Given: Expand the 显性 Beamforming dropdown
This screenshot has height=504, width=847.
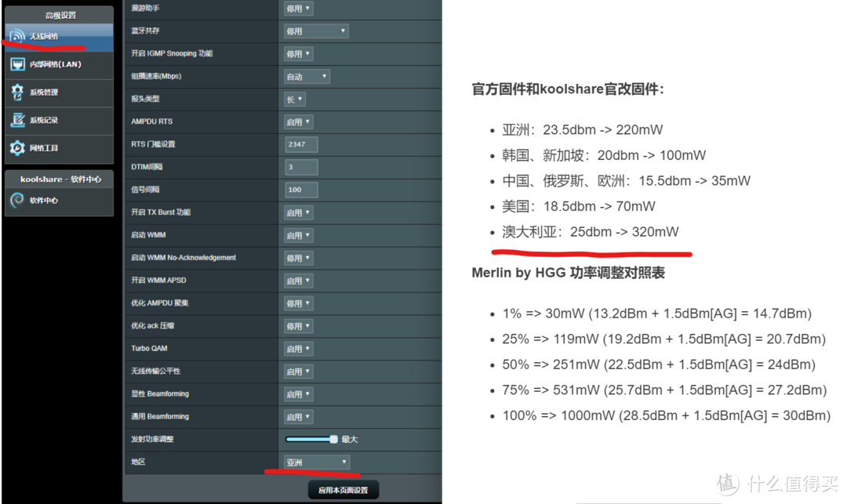Looking at the screenshot, I should pos(299,394).
